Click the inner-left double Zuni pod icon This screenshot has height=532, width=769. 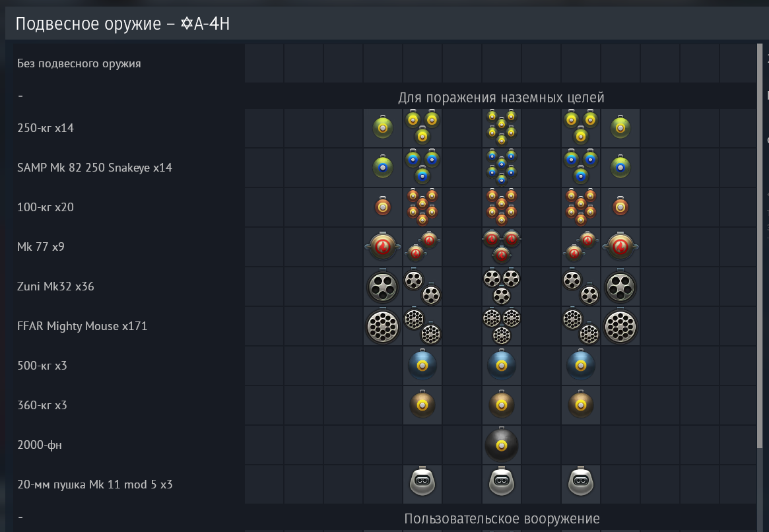pyautogui.click(x=422, y=287)
